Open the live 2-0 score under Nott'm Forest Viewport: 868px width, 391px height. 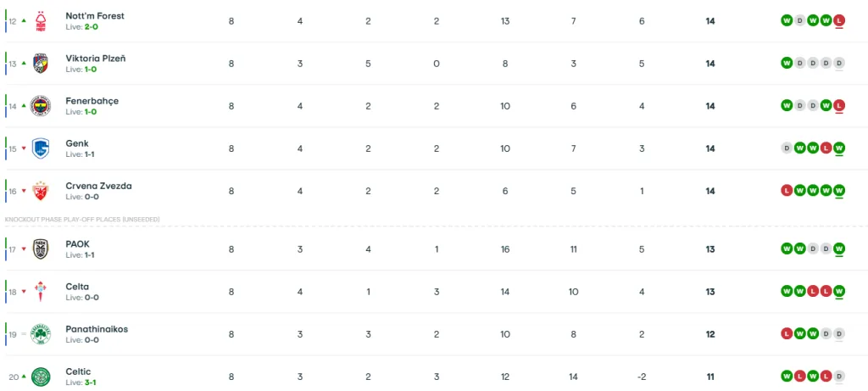coord(93,27)
